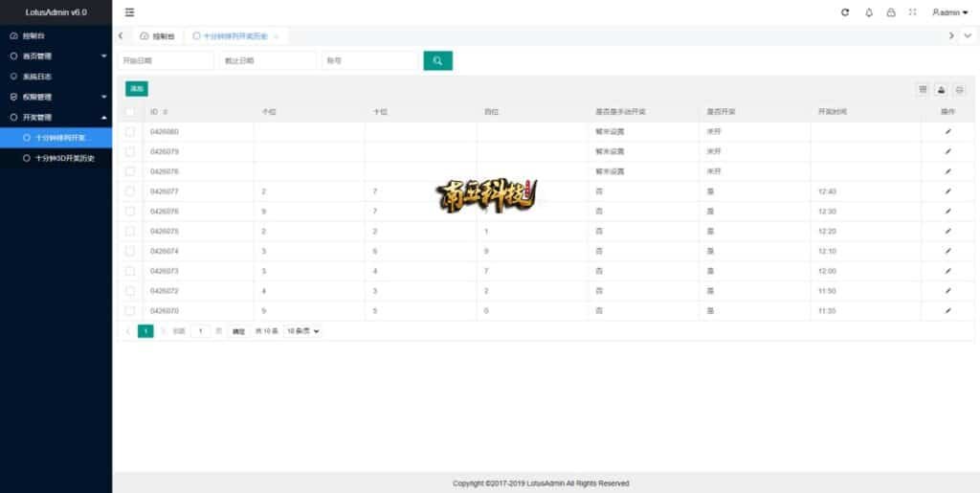980x493 pixels.
Task: Expand the 权限管理 sidebar menu
Action: coord(56,97)
